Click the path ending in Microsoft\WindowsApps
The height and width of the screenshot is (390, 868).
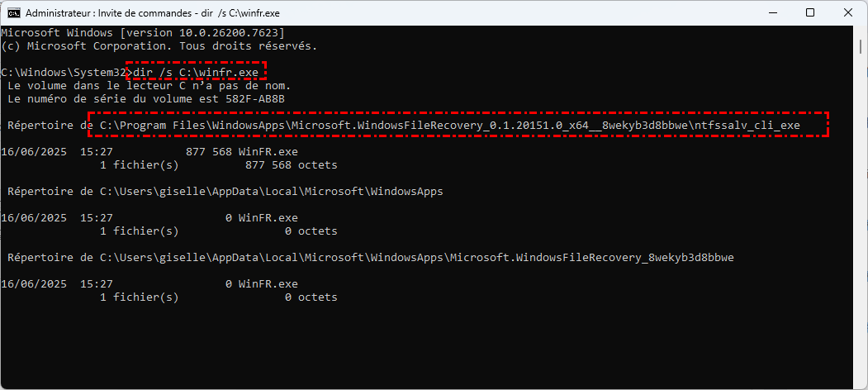272,192
